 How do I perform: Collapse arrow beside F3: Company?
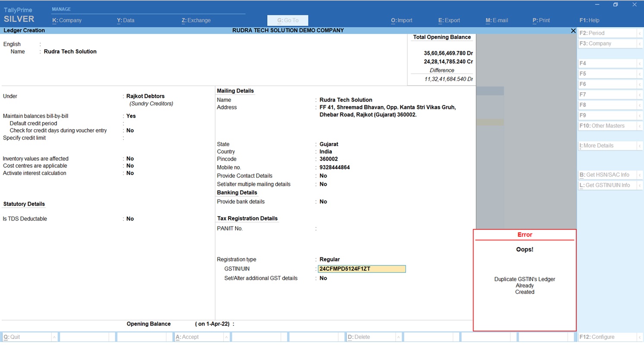639,44
